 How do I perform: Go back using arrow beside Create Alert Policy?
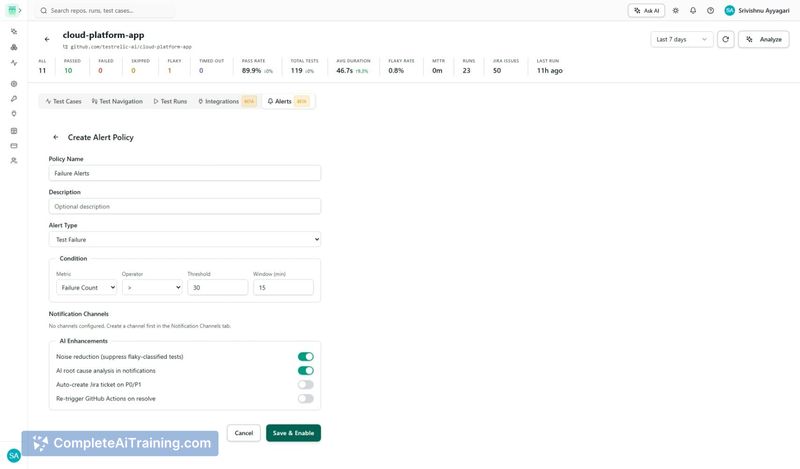(x=56, y=137)
